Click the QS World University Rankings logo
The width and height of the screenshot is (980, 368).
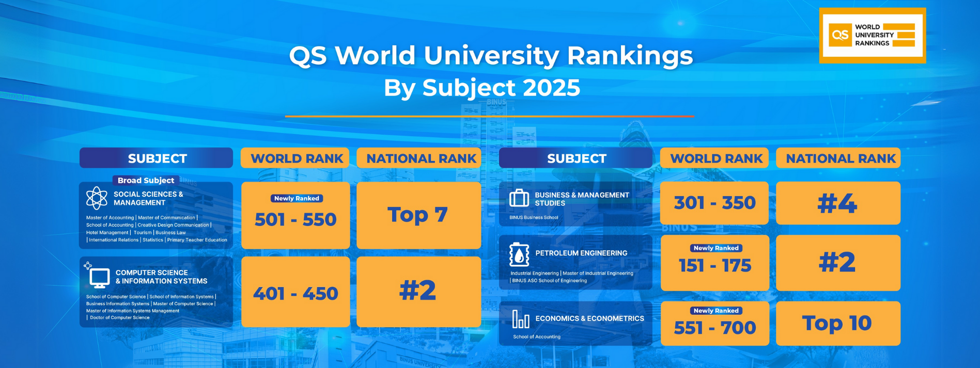click(872, 35)
